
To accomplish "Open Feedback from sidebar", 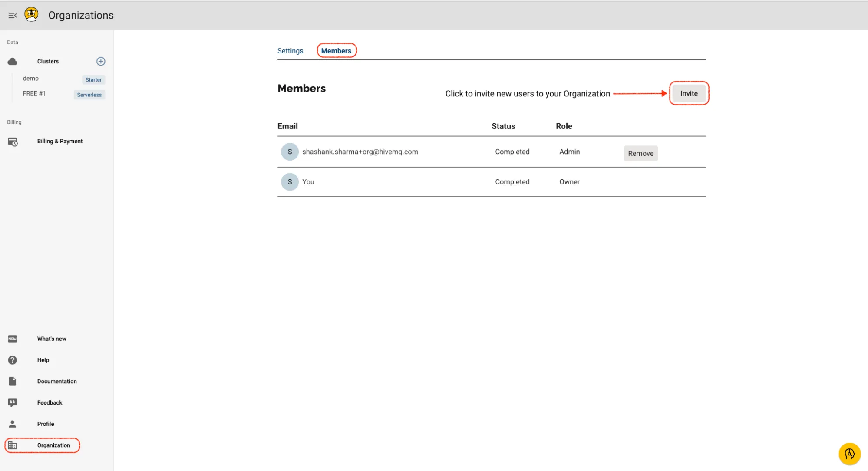I will pos(50,402).
